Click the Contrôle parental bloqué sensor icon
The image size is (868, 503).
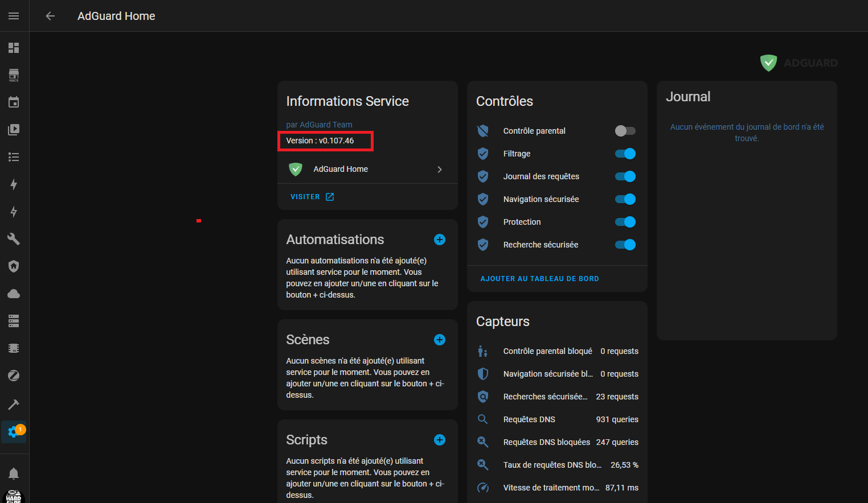click(483, 351)
